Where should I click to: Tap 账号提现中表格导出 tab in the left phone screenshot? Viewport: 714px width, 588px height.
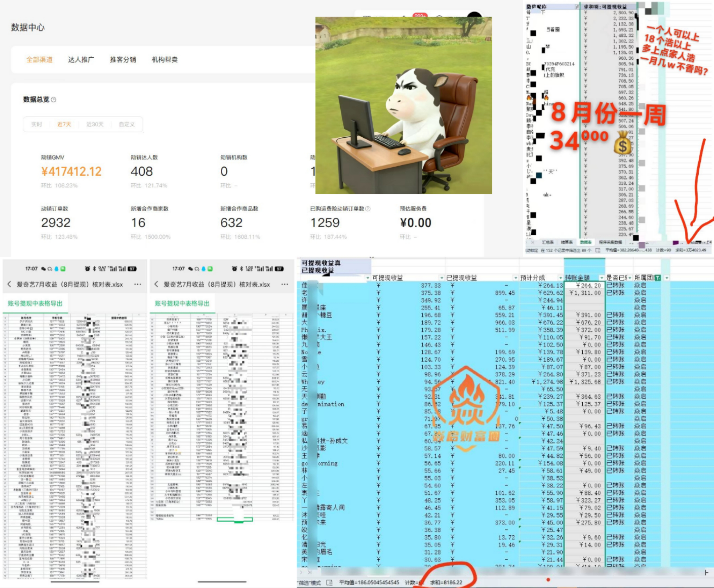coord(35,304)
